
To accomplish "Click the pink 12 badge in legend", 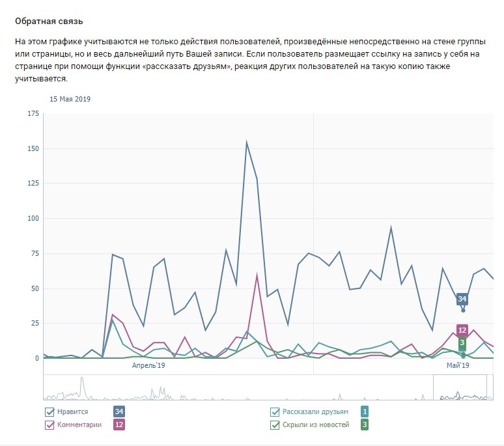I will (119, 425).
